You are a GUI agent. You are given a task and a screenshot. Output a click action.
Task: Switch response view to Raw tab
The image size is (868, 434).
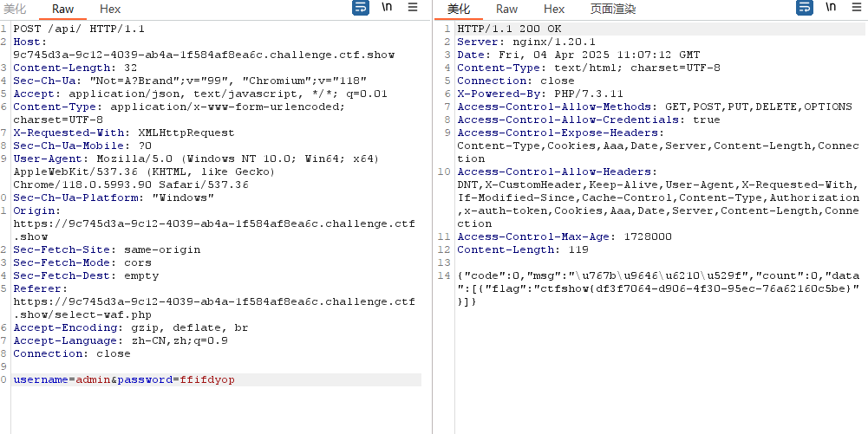[x=507, y=9]
